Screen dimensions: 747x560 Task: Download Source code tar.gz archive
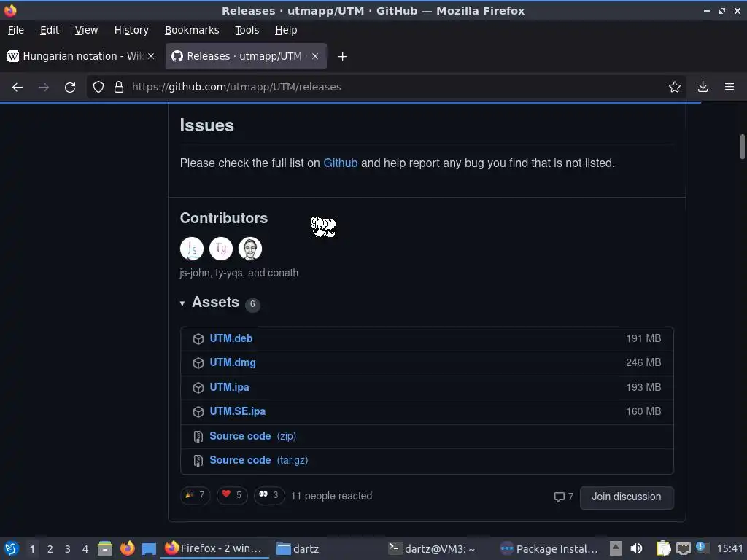pyautogui.click(x=259, y=461)
